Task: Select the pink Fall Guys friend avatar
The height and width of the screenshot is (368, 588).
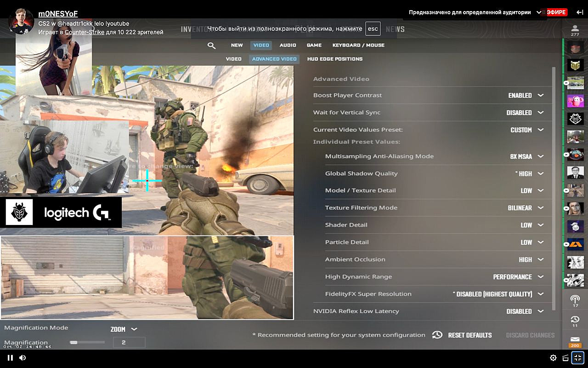Action: [x=576, y=101]
